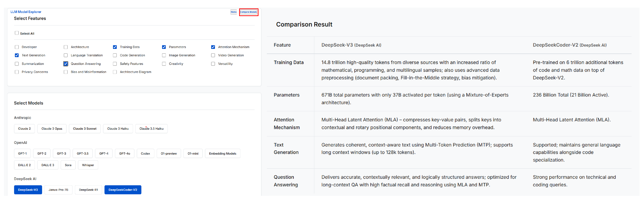Select the O1-preview model
644x201 pixels.
click(x=169, y=153)
